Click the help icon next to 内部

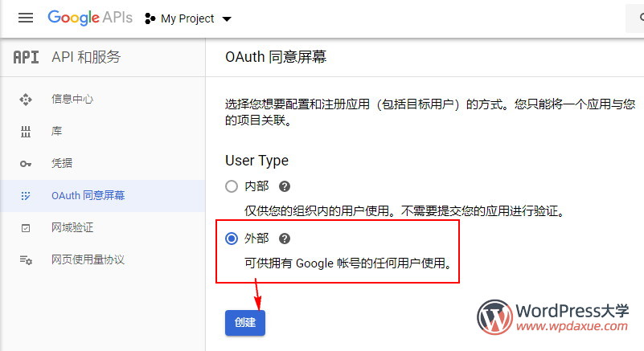[285, 186]
